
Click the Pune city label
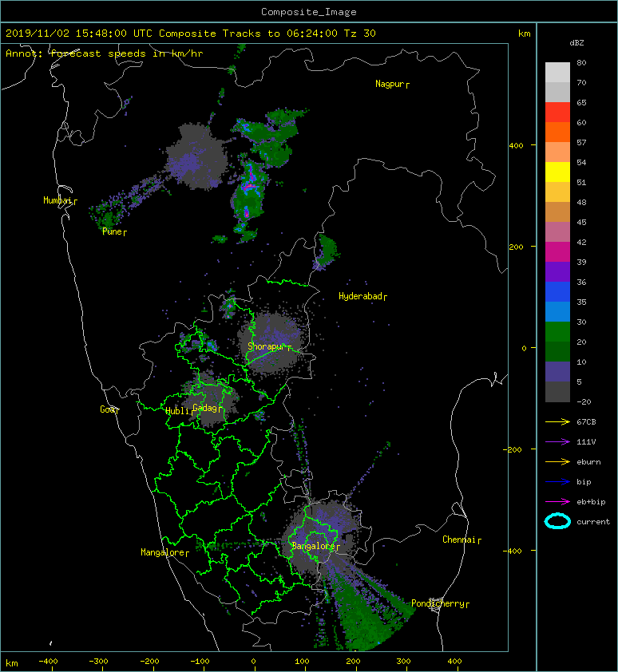click(x=112, y=231)
